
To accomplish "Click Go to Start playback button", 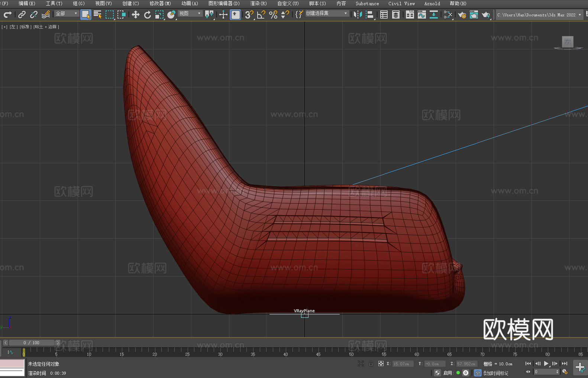I will coord(528,364).
